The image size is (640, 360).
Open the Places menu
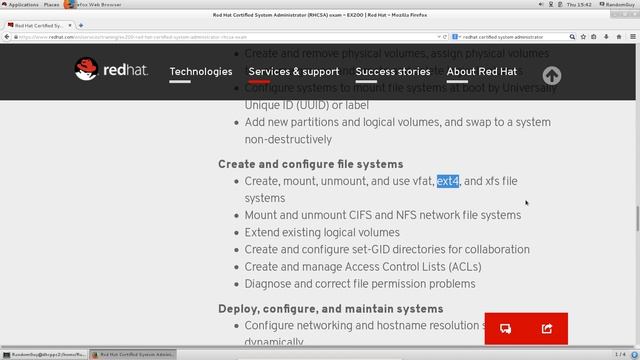pyautogui.click(x=51, y=4)
